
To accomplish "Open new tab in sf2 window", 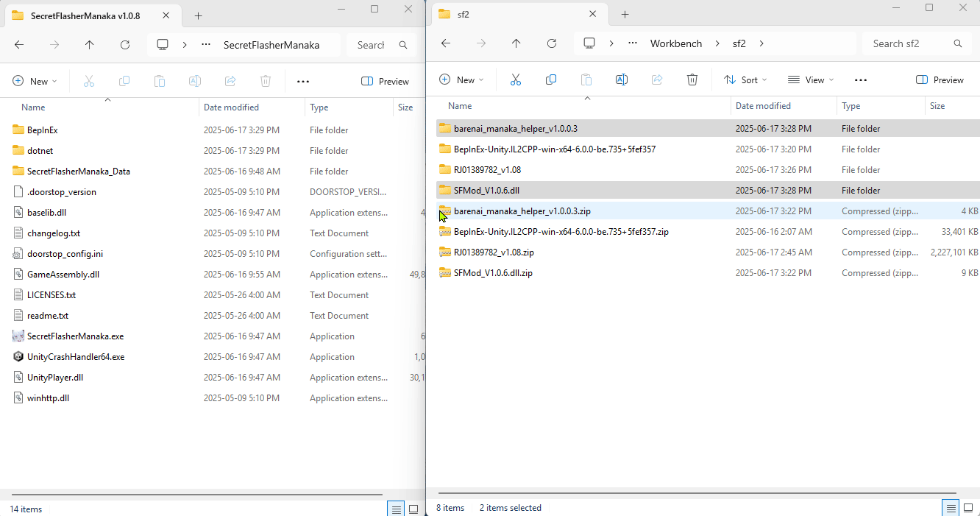I will [625, 15].
